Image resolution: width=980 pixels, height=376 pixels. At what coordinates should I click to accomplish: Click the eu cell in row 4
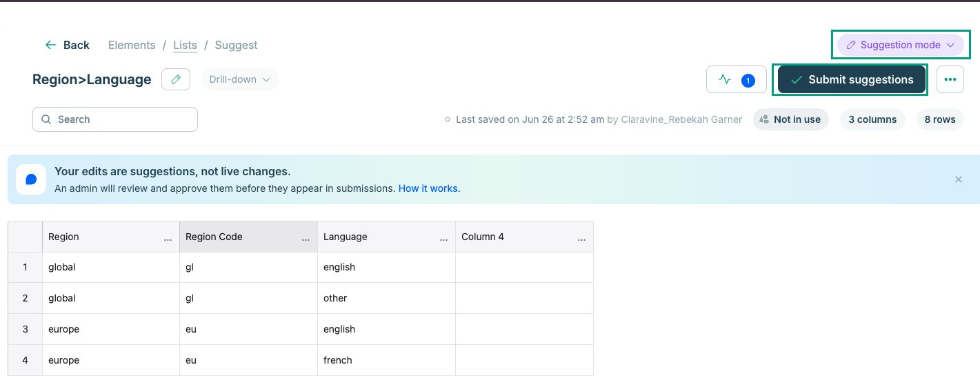tap(249, 360)
